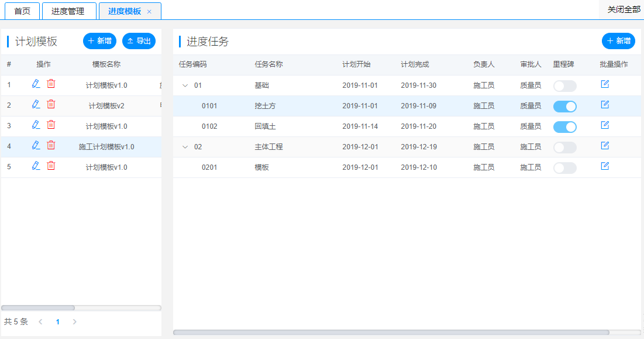644x339 pixels.
Task: Disable milestone switch for 回填土
Action: [x=564, y=127]
